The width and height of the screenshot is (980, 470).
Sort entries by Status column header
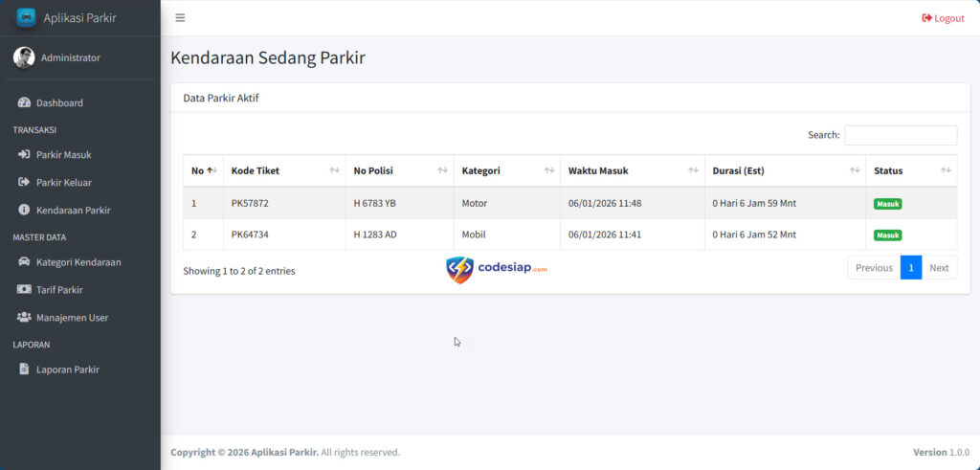point(910,170)
